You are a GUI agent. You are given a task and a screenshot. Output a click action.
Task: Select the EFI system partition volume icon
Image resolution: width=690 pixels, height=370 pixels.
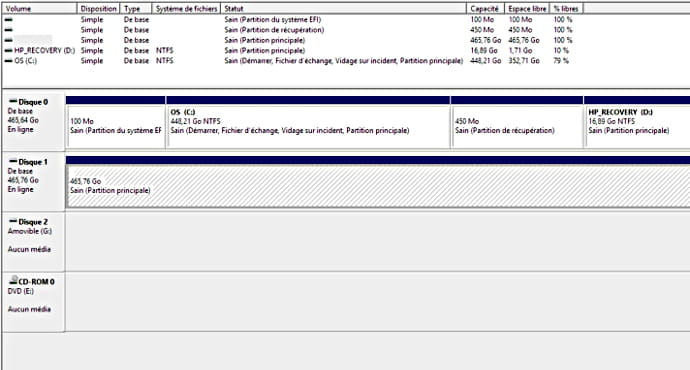point(8,20)
